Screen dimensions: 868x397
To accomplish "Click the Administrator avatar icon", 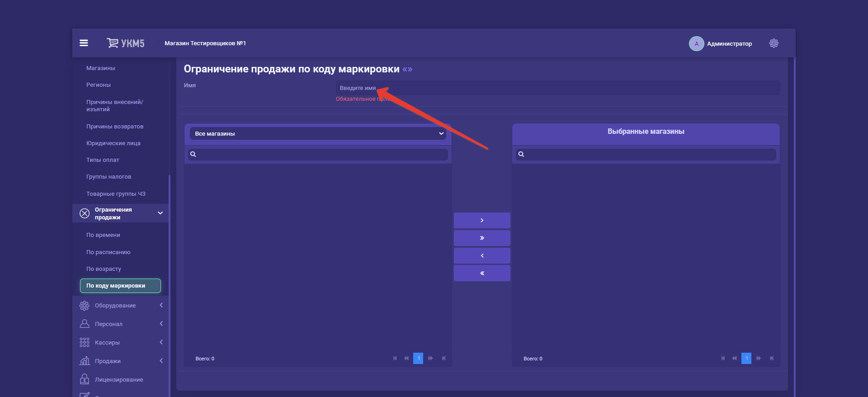I will click(696, 43).
